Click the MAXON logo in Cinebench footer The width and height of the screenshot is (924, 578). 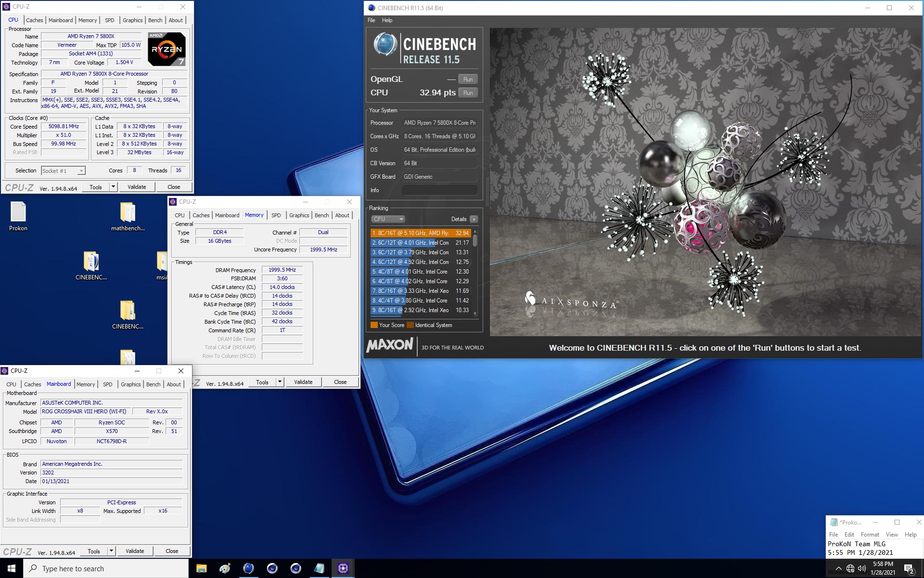(390, 345)
